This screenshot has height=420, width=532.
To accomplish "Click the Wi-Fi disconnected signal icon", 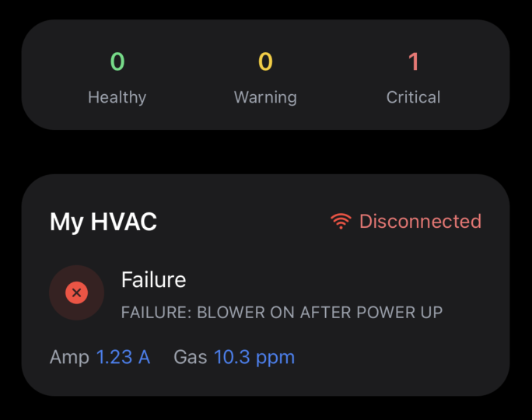I will 341,222.
